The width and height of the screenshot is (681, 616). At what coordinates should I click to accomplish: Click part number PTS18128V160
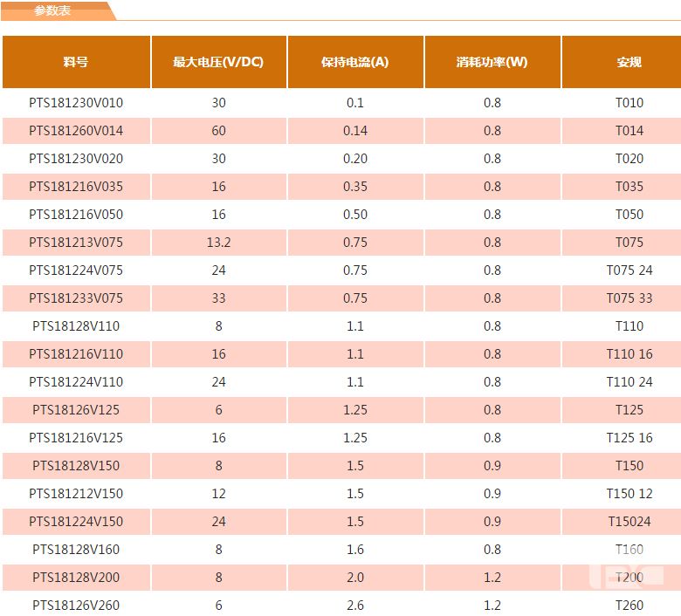[76, 550]
